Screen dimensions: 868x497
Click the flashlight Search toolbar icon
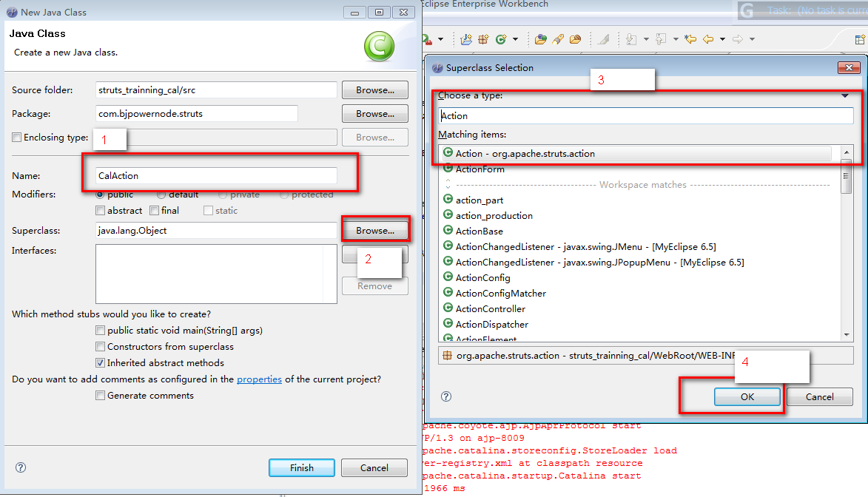[x=558, y=39]
